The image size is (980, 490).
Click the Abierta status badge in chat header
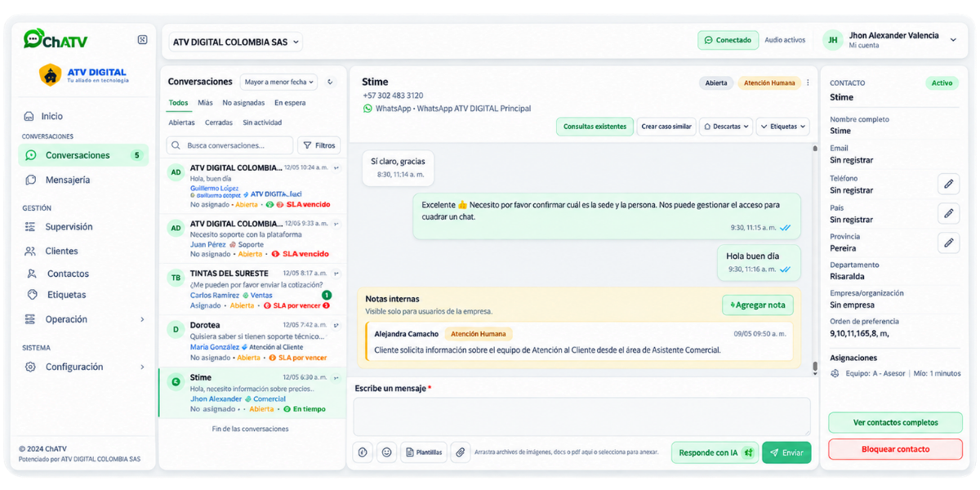tap(716, 82)
